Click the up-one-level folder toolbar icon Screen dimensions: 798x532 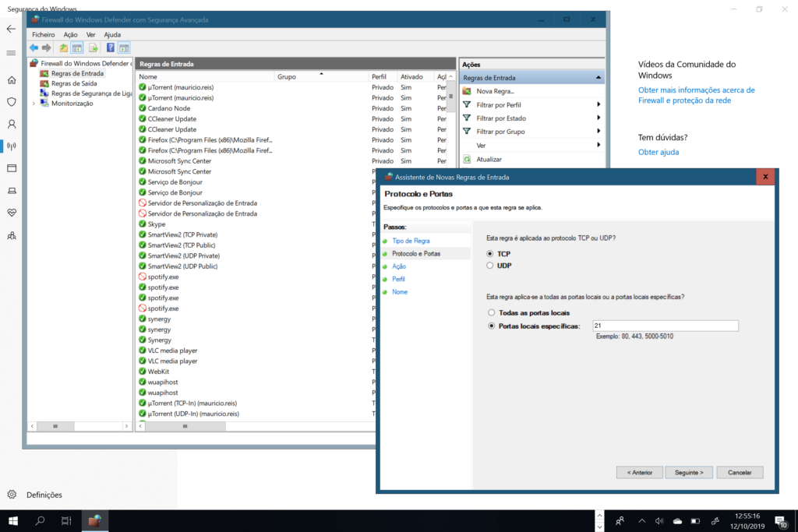click(x=63, y=48)
